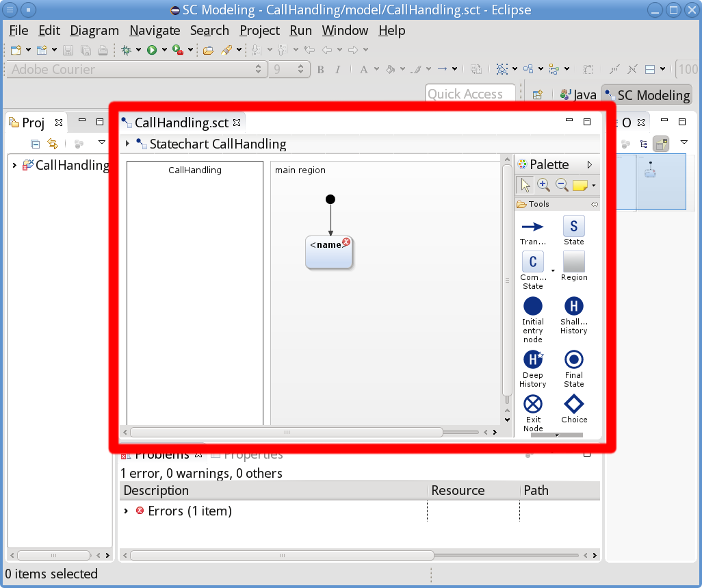Click the Description column header
The width and height of the screenshot is (702, 588).
[x=274, y=490]
